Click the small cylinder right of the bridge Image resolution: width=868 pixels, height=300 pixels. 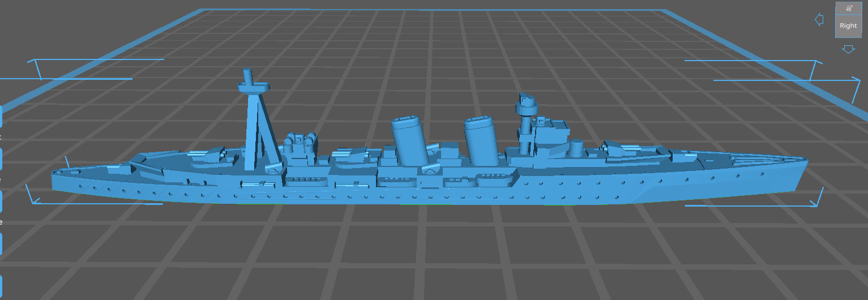point(577,148)
